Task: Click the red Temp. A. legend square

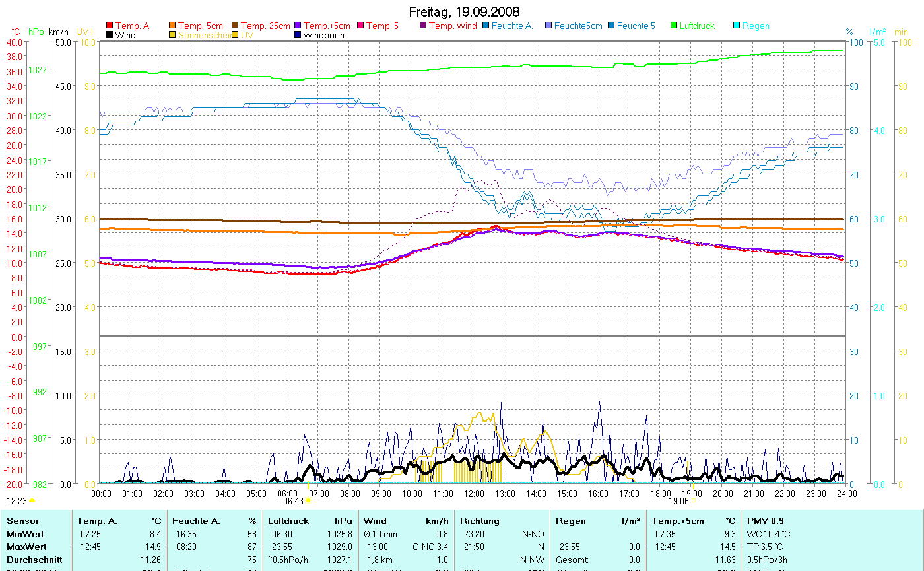Action: click(x=110, y=26)
